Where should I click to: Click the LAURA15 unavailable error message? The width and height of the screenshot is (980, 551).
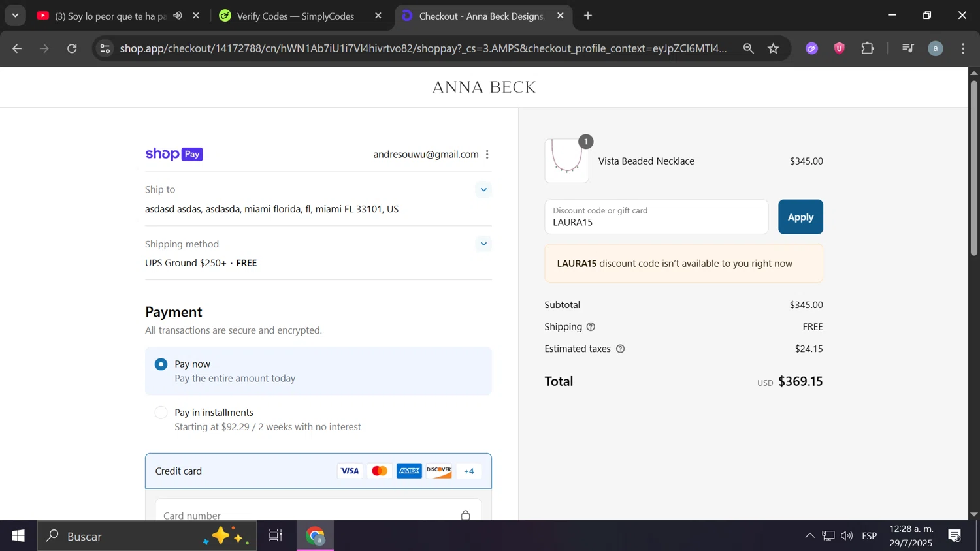tap(683, 264)
